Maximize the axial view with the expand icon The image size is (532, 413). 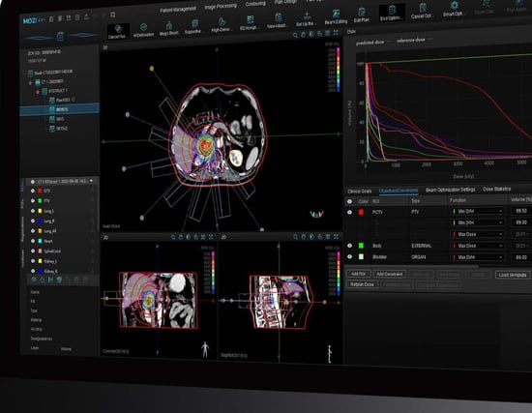click(x=336, y=33)
